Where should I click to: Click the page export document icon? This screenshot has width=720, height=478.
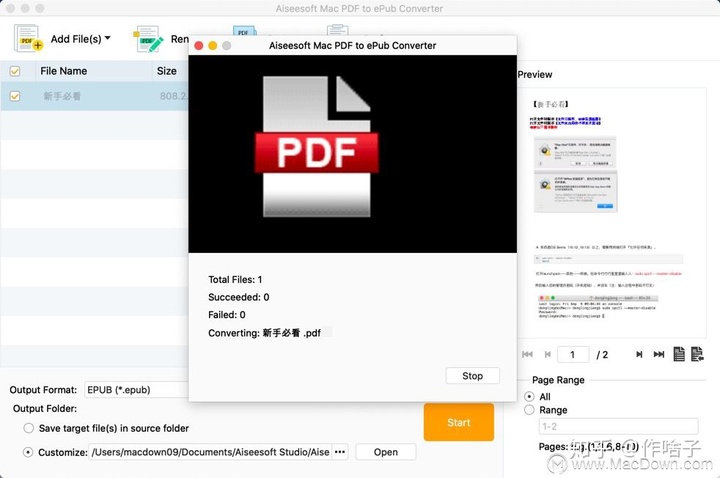click(x=697, y=354)
